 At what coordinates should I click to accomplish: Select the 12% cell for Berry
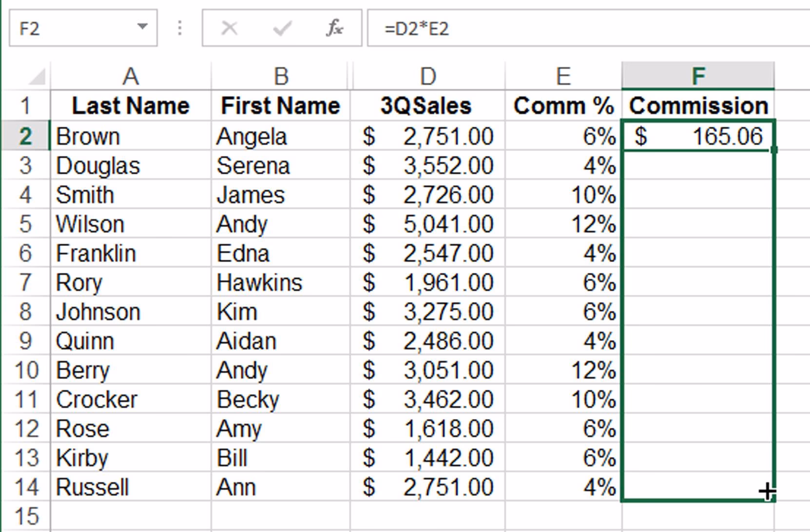pos(563,370)
